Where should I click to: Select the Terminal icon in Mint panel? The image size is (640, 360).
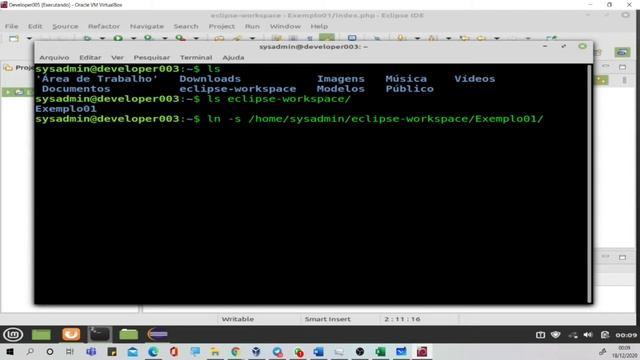(x=100, y=335)
